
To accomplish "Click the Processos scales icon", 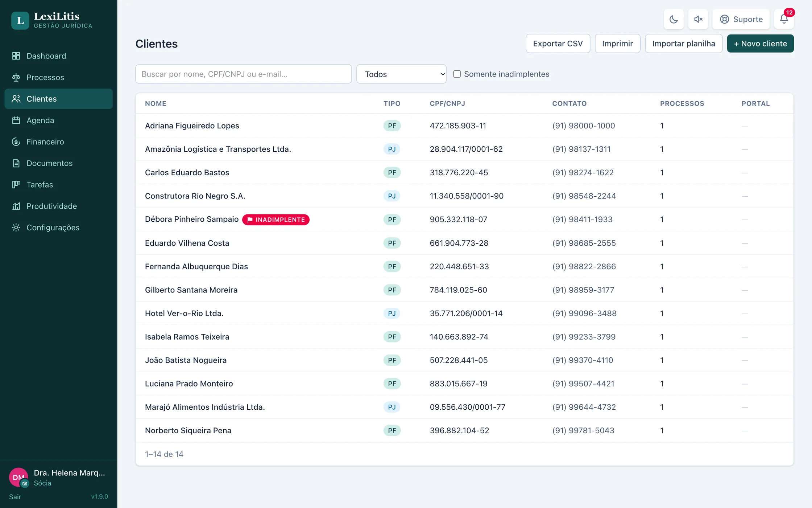I will pyautogui.click(x=16, y=77).
